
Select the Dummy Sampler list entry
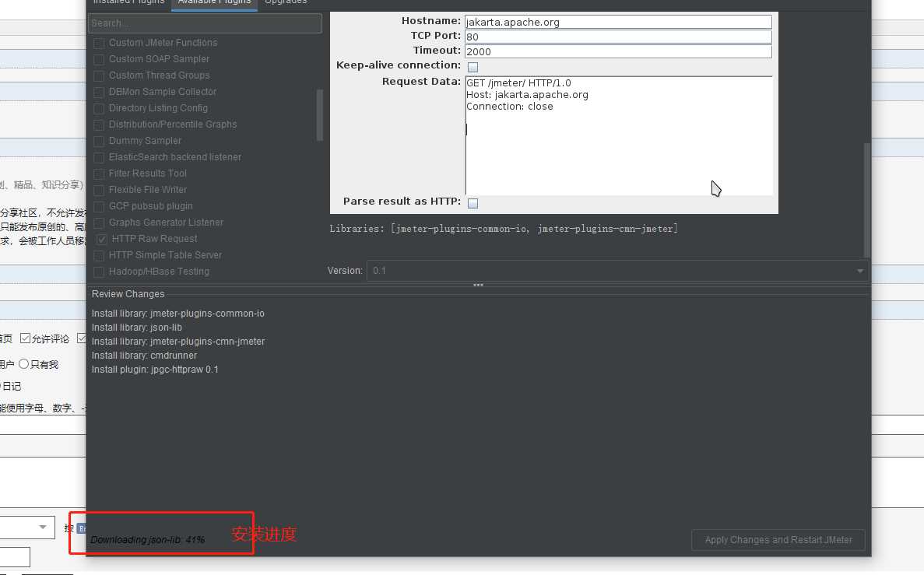pos(145,141)
